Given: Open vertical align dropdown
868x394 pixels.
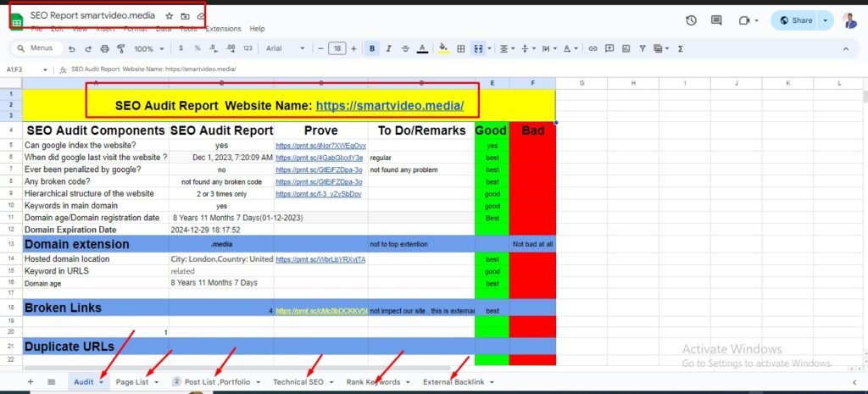Looking at the screenshot, I should 527,48.
